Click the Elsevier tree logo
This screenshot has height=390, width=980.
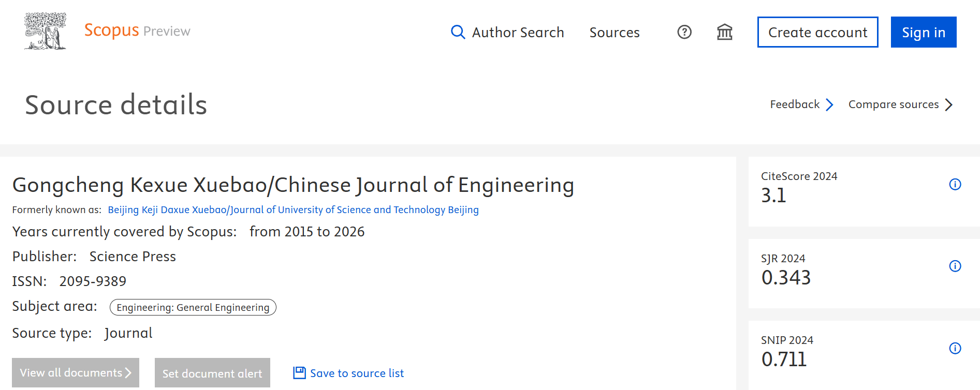(x=46, y=32)
